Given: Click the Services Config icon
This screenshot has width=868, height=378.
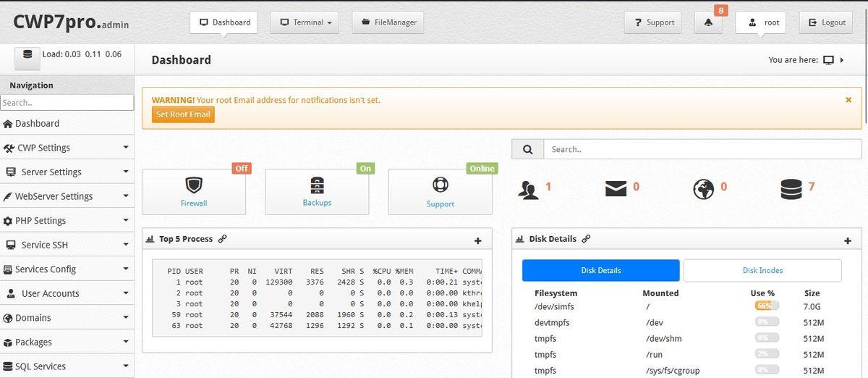Looking at the screenshot, I should 8,269.
